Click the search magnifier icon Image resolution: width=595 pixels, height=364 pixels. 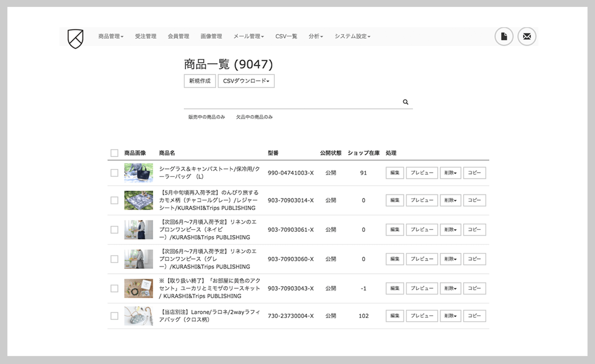coord(405,102)
